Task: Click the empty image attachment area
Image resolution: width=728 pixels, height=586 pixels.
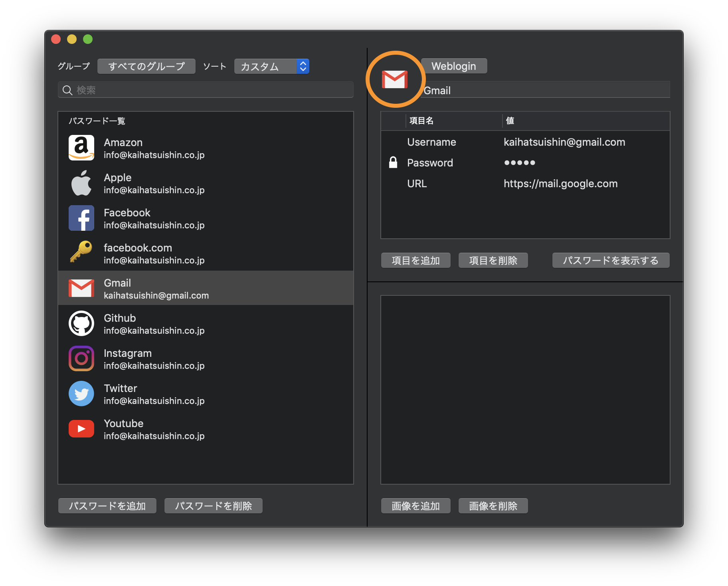Action: click(525, 390)
